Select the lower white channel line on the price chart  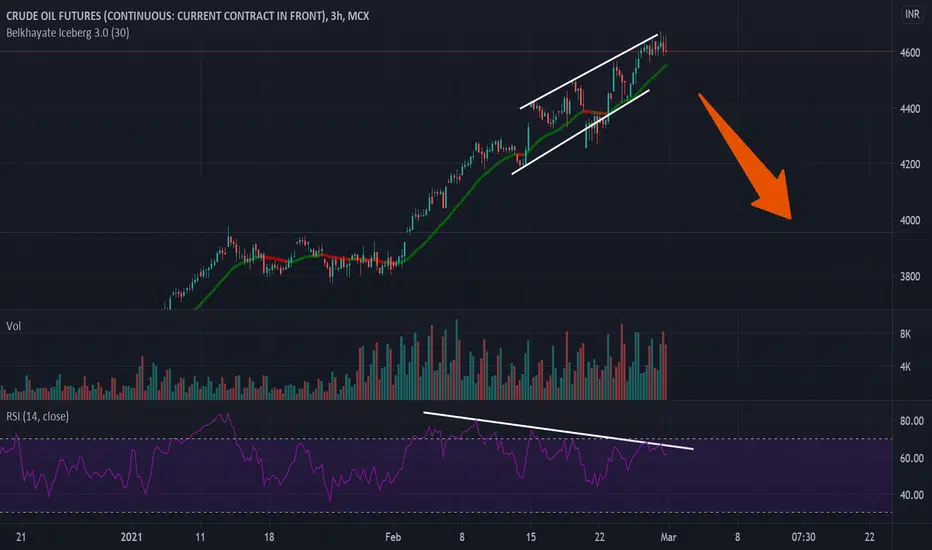(580, 132)
